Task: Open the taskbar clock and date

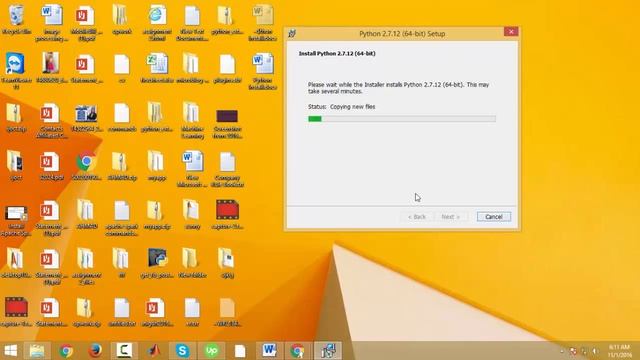Action: coord(620,351)
